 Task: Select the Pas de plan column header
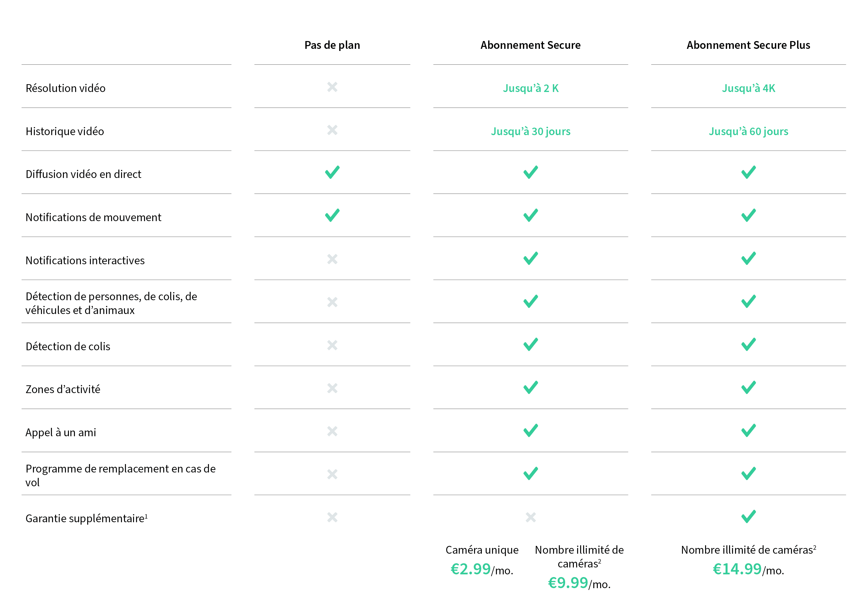tap(332, 45)
